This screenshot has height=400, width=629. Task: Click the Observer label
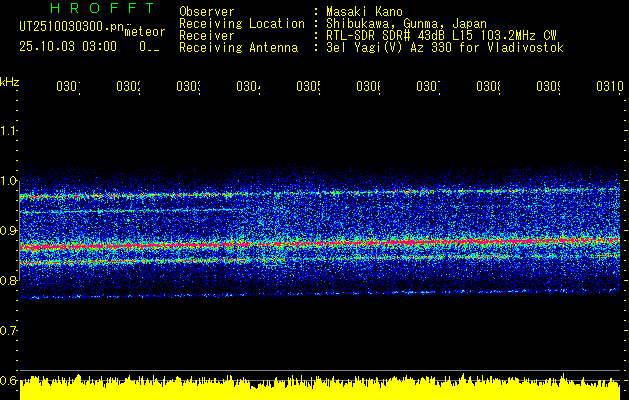[207, 12]
